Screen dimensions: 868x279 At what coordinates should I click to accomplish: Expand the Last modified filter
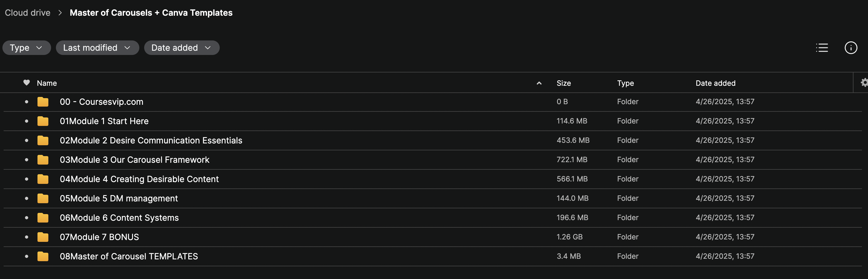(x=97, y=48)
